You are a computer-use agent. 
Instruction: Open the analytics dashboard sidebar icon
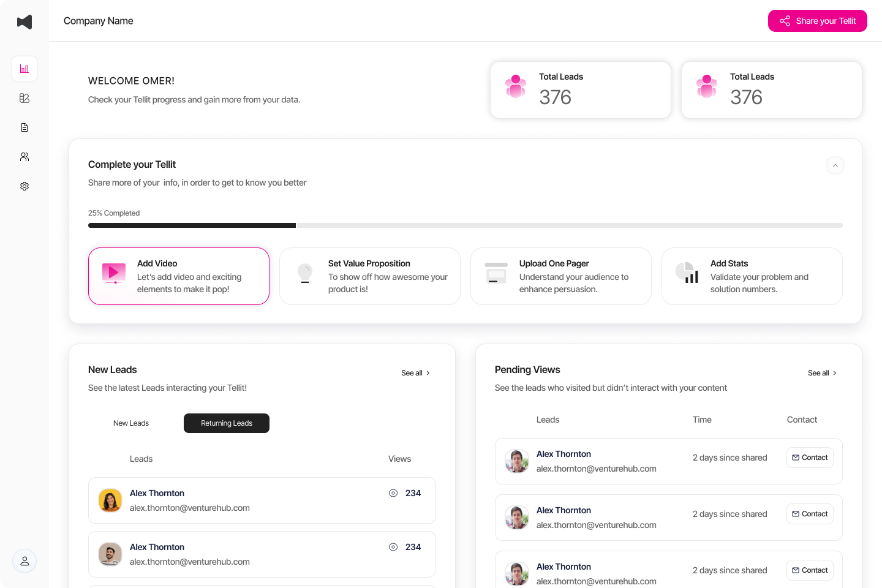pyautogui.click(x=24, y=69)
